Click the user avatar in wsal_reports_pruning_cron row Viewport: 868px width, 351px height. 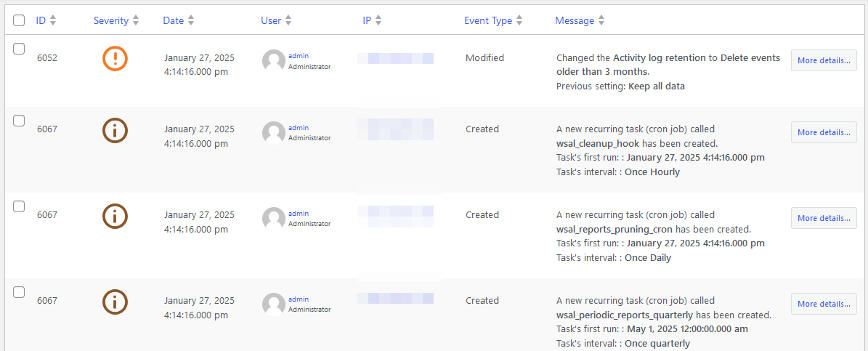click(273, 218)
